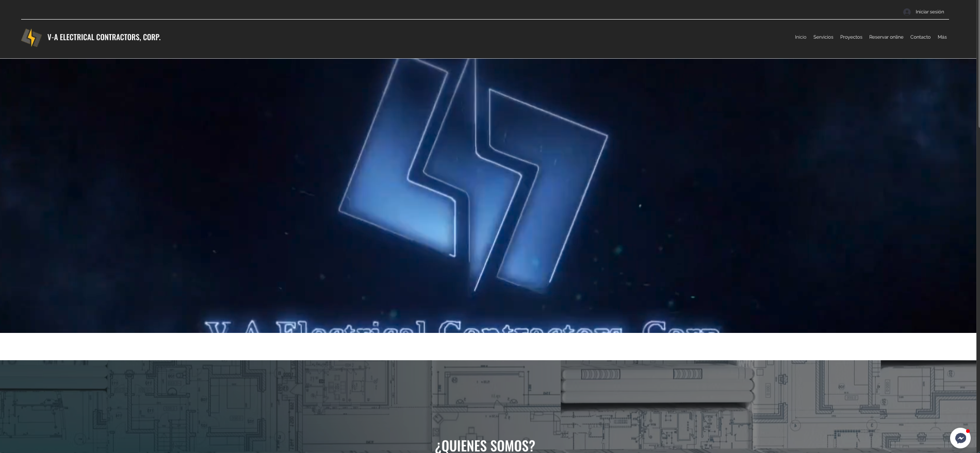Open the Servicios menu item
The width and height of the screenshot is (980, 453).
point(823,37)
